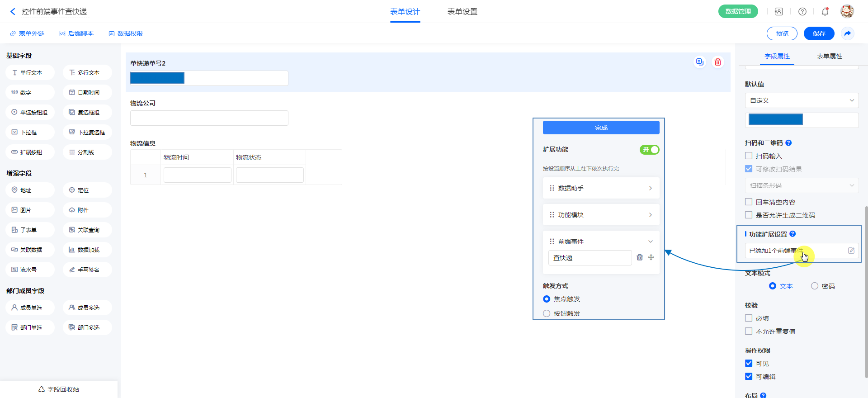
Task: Toggle the 扩展功能 switch off
Action: point(649,150)
